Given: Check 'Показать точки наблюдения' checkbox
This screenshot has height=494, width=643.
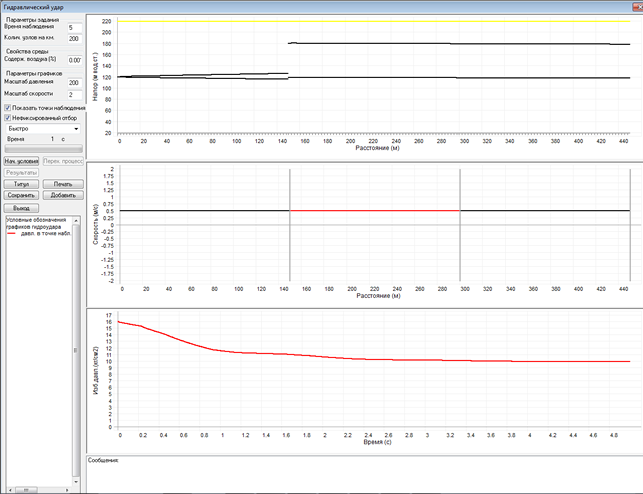Looking at the screenshot, I should click(x=8, y=107).
